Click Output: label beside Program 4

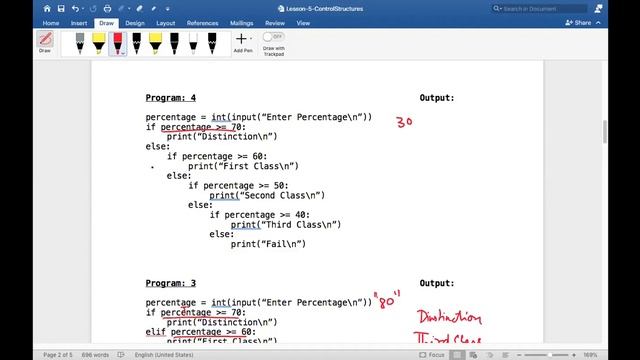pyautogui.click(x=437, y=98)
